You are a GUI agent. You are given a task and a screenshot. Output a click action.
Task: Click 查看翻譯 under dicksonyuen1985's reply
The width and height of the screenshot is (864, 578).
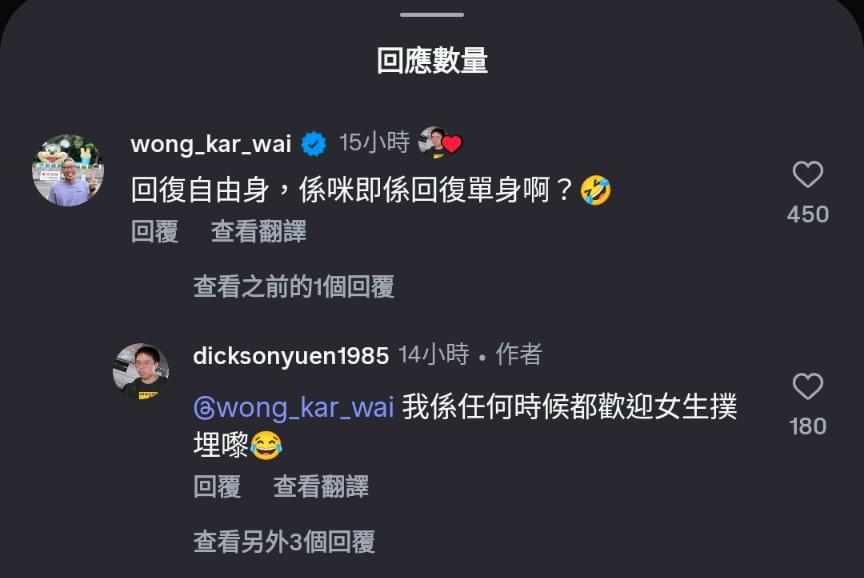[321, 487]
